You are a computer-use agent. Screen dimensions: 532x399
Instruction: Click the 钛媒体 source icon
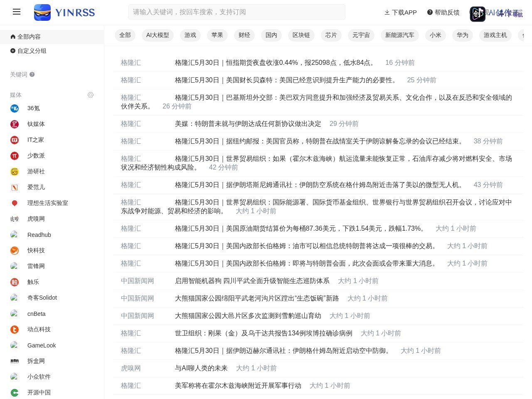[x=15, y=124]
